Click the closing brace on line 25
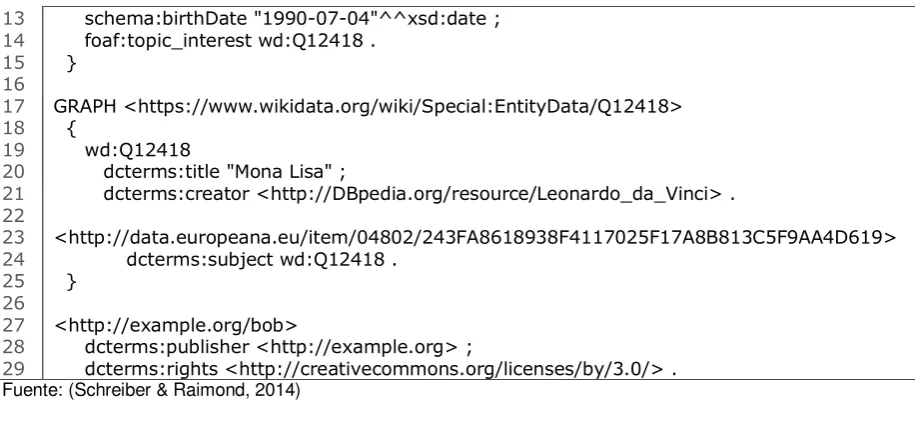The image size is (915, 422). (72, 282)
